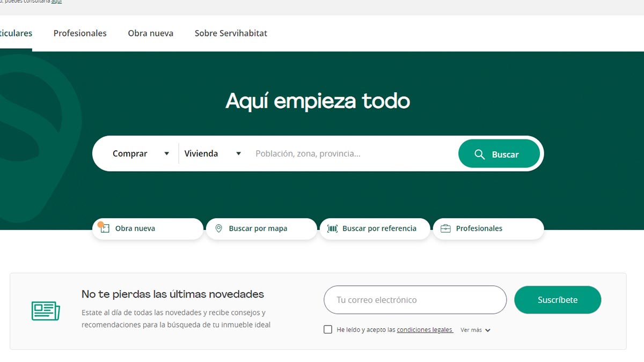
Task: Expand Ver más next to the legal conditions
Action: [475, 330]
